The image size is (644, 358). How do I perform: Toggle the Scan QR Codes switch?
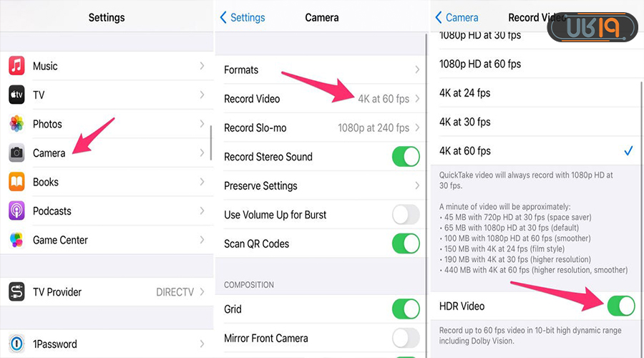(406, 243)
